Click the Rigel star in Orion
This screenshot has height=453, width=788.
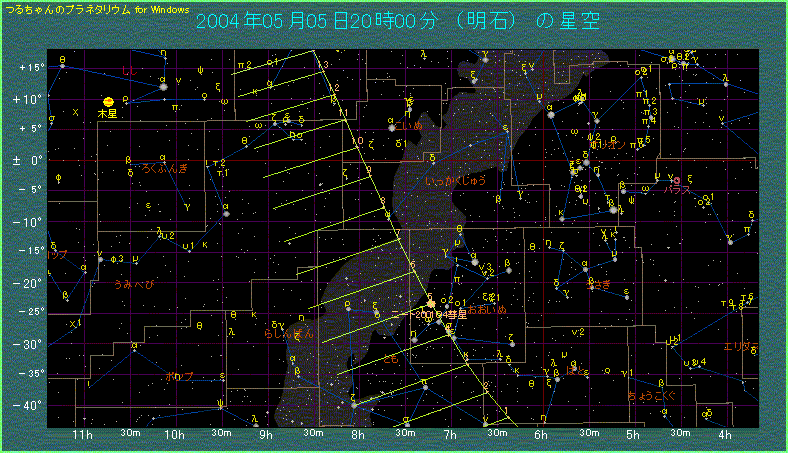point(612,209)
